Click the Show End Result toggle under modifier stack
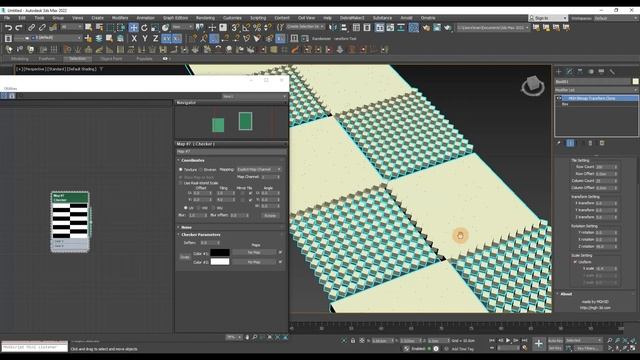Screen dimensions: 640x360 pyautogui.click(x=570, y=143)
